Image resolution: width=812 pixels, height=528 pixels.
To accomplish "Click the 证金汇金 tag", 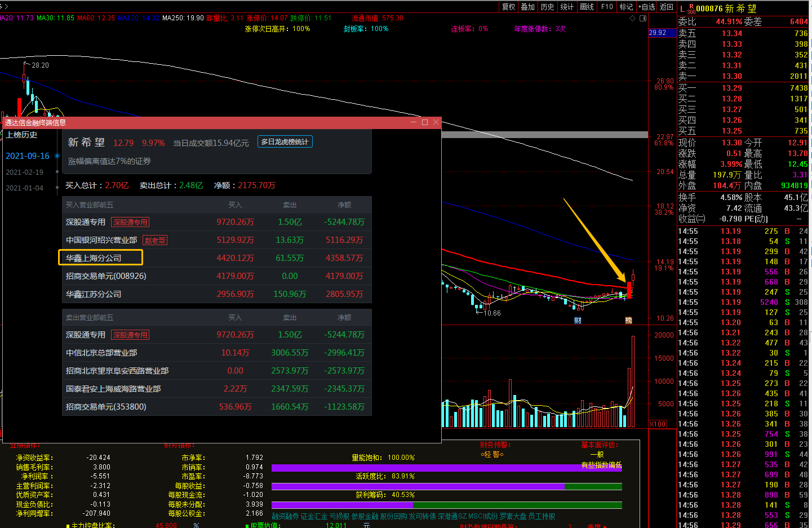I will click(314, 516).
